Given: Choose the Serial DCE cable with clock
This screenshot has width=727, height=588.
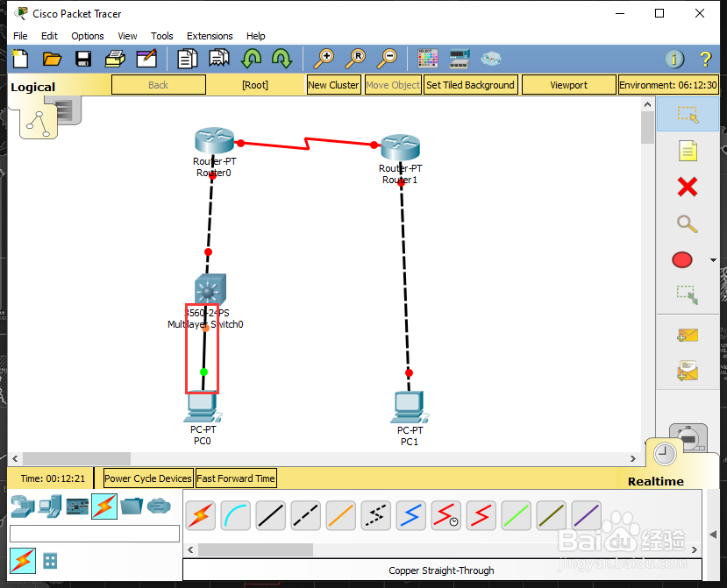Looking at the screenshot, I should [445, 515].
